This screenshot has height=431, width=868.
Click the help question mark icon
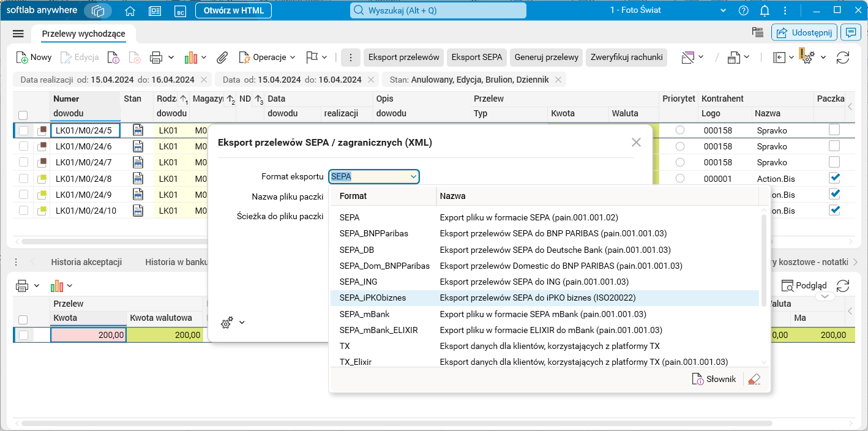pyautogui.click(x=744, y=10)
